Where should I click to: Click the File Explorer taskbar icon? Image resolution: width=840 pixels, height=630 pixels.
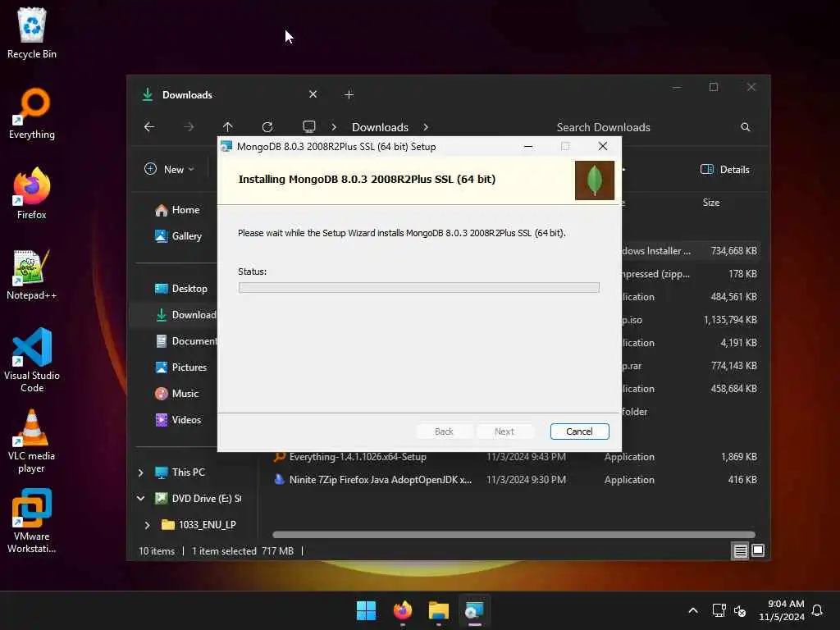(x=438, y=610)
